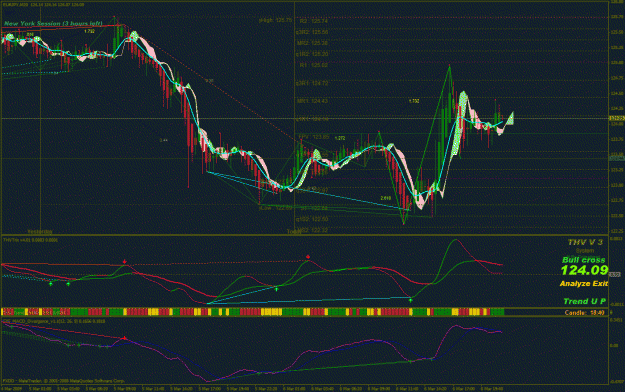Click the 'Trend U P' status text
Viewport: 625px width, 392px height.
click(x=584, y=301)
